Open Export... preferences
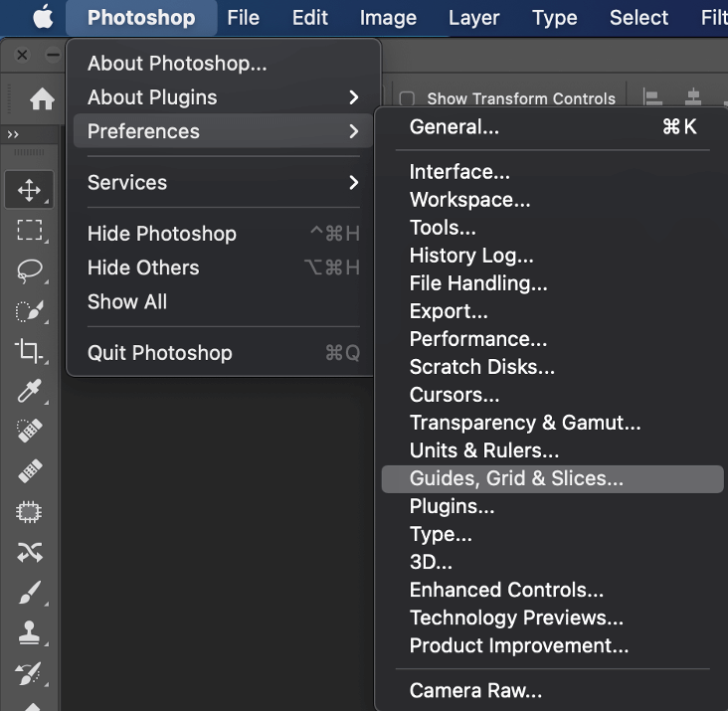 coord(553,311)
